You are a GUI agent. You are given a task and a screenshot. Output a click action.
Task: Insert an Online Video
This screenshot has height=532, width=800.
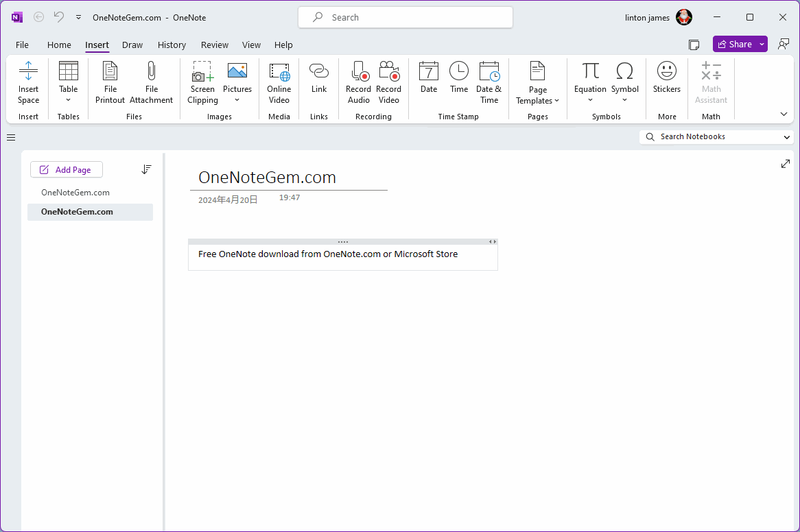(279, 82)
